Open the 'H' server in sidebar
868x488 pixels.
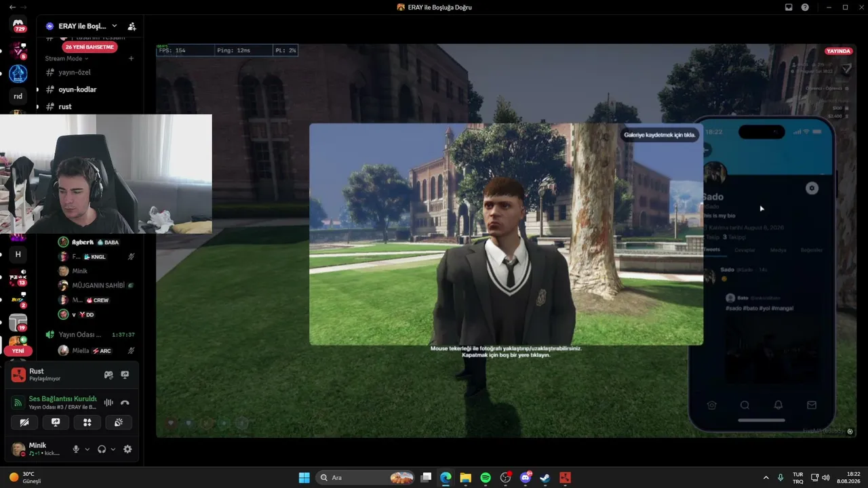tap(18, 254)
